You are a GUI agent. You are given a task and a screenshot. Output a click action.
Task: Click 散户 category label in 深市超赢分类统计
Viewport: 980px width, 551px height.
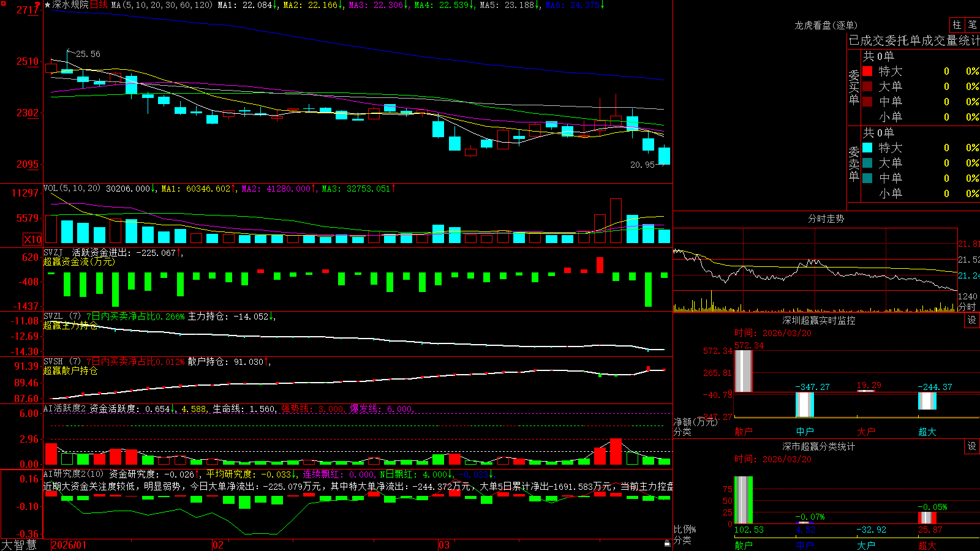744,545
